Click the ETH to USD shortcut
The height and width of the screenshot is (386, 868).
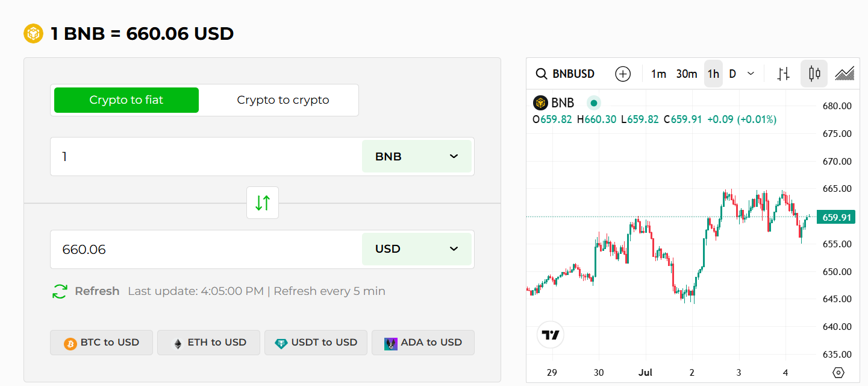(x=208, y=342)
